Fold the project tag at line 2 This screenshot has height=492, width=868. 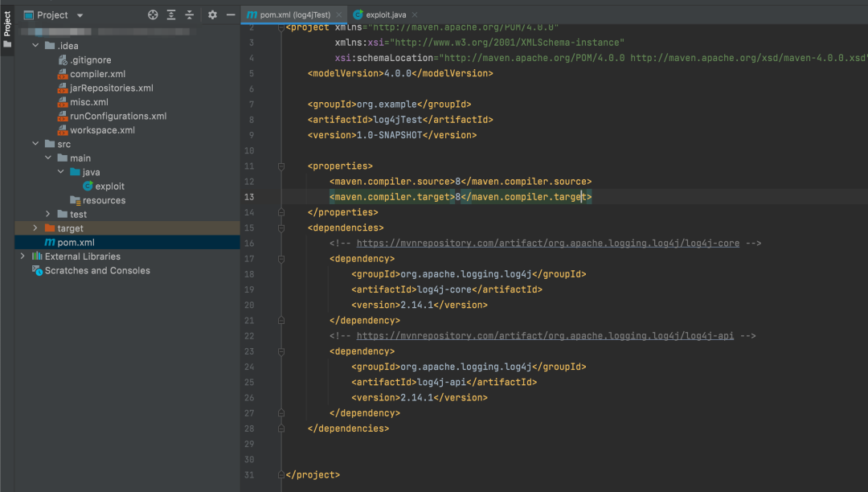tap(281, 27)
